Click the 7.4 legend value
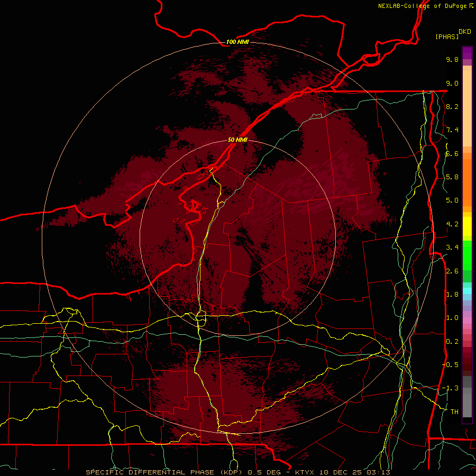The image size is (476, 476). pos(452,130)
